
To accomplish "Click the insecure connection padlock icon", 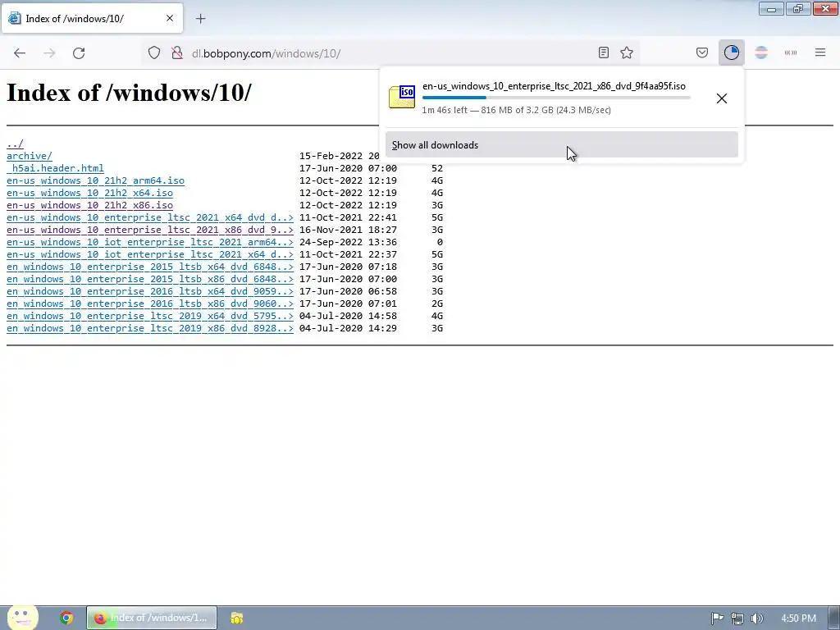I will [177, 53].
